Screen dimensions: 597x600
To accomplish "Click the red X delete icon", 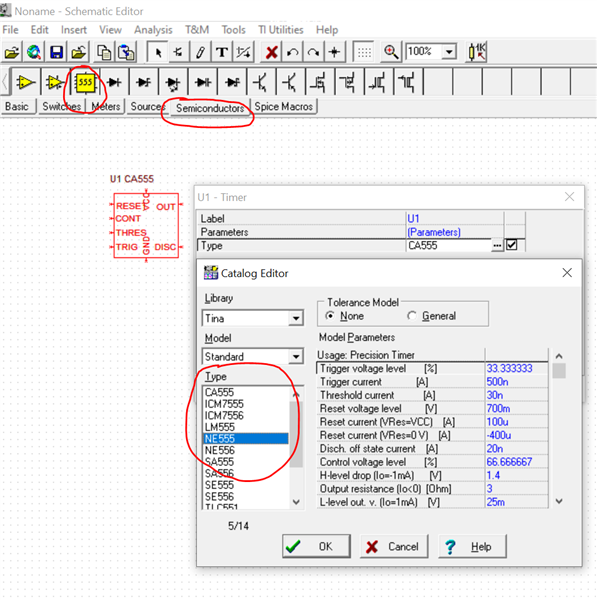I will click(271, 52).
